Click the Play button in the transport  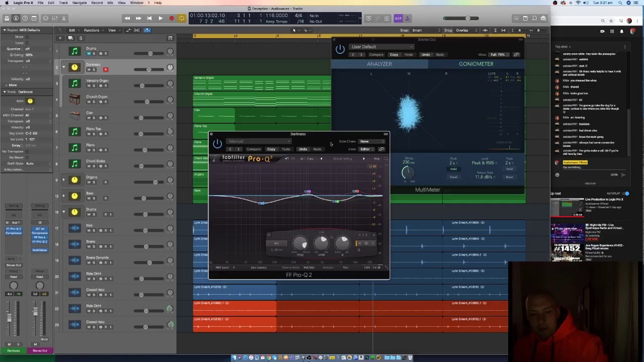(x=160, y=18)
